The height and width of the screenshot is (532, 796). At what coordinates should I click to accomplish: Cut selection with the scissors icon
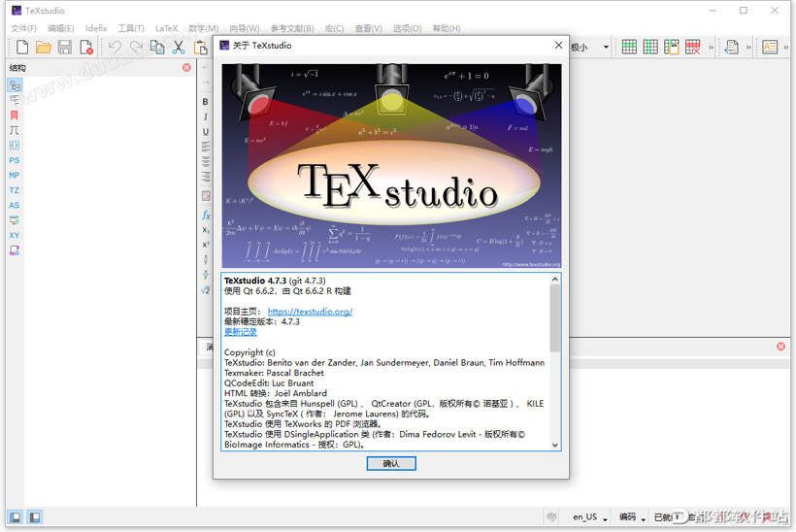pyautogui.click(x=179, y=48)
